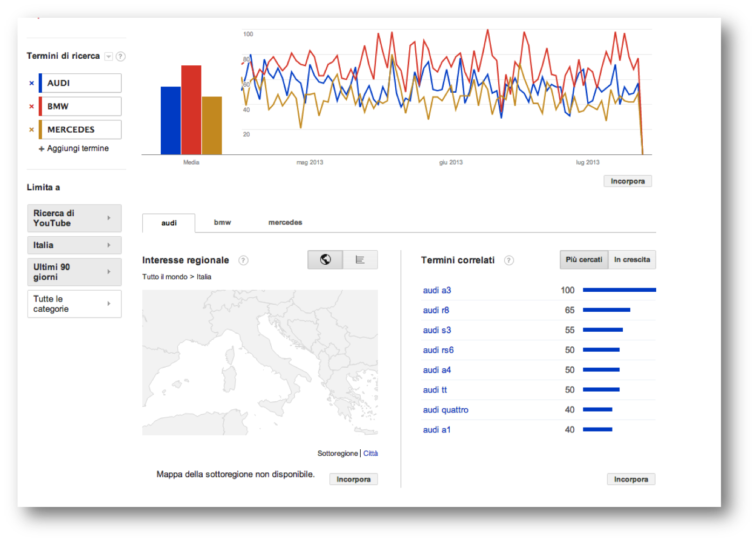Open help icon beside Termini di ricerca
This screenshot has height=542, width=756.
point(121,56)
